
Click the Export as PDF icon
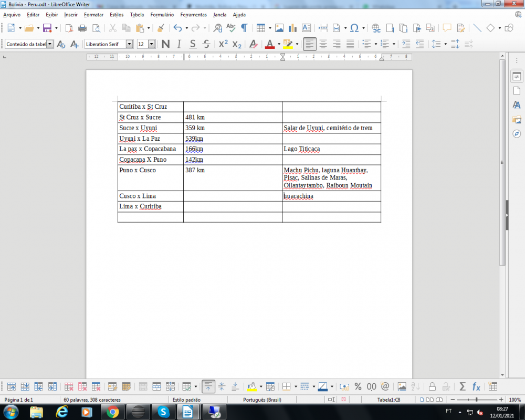[x=69, y=28]
